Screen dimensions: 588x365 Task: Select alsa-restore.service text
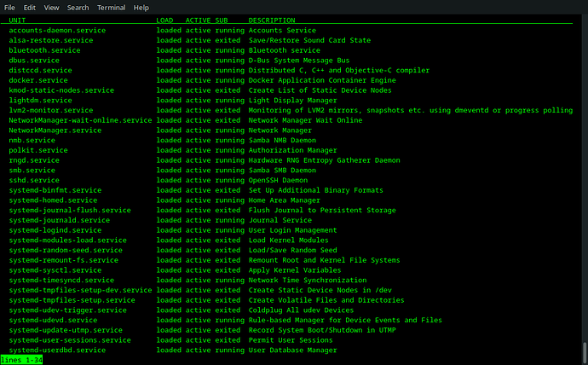point(50,40)
